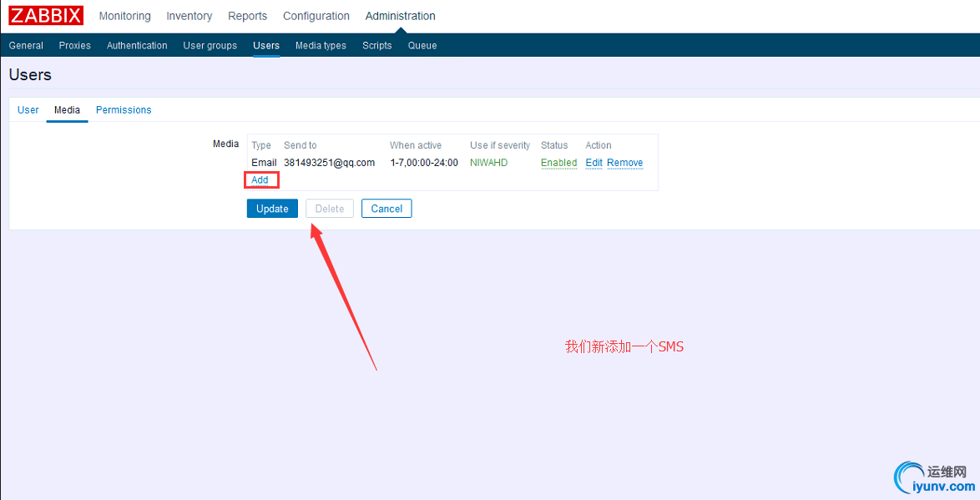Viewport: 980px width, 500px height.
Task: Click the Users page heading
Action: (x=30, y=75)
